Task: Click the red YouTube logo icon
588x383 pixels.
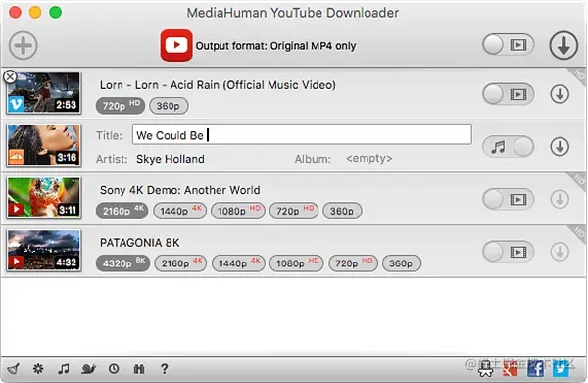Action: (x=176, y=46)
